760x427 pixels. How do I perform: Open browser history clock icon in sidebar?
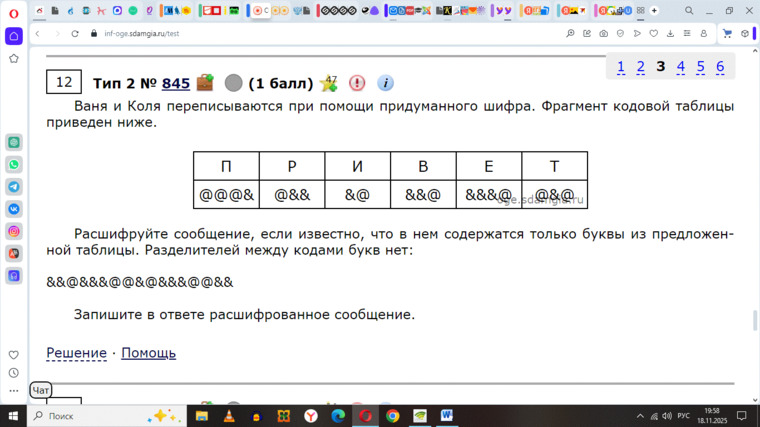14,373
